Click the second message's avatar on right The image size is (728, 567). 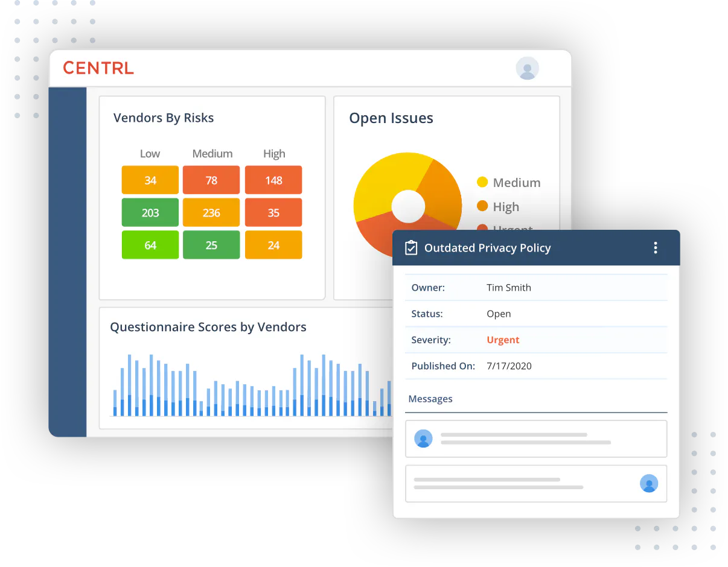[648, 483]
